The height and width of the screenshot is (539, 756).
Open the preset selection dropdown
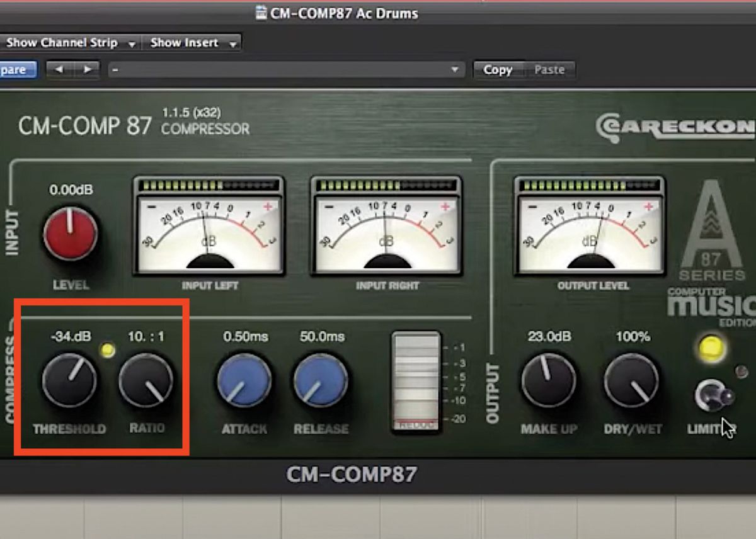click(x=454, y=69)
